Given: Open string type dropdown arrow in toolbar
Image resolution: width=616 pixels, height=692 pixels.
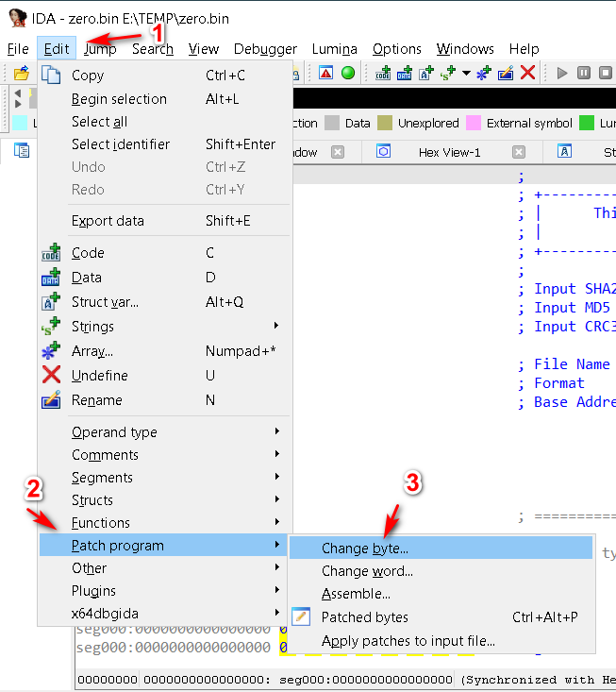Looking at the screenshot, I should pyautogui.click(x=466, y=73).
